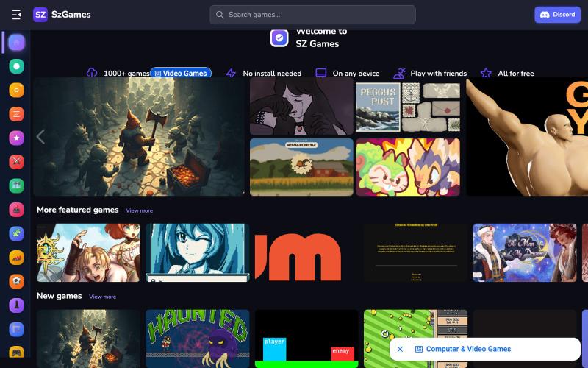
Task: Open the Haunted game thumbnail
Action: 197,339
